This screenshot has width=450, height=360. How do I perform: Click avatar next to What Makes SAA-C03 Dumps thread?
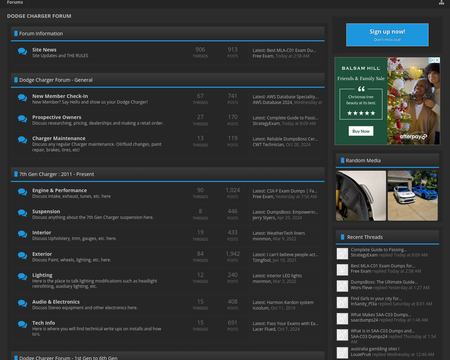point(342,318)
